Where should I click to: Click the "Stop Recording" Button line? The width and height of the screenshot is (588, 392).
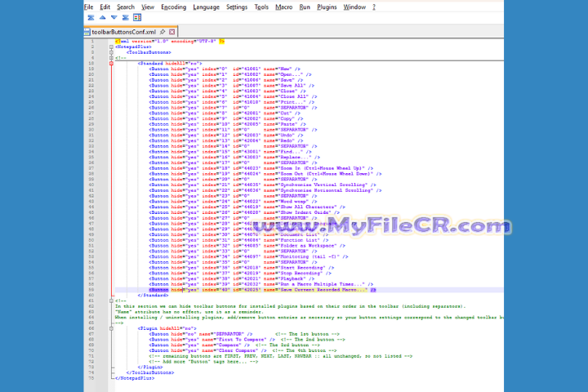click(240, 273)
